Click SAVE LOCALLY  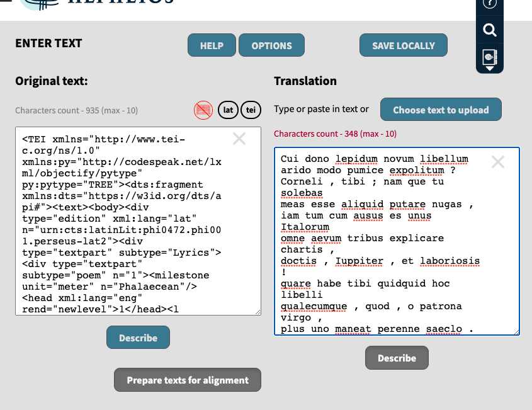[x=403, y=45]
